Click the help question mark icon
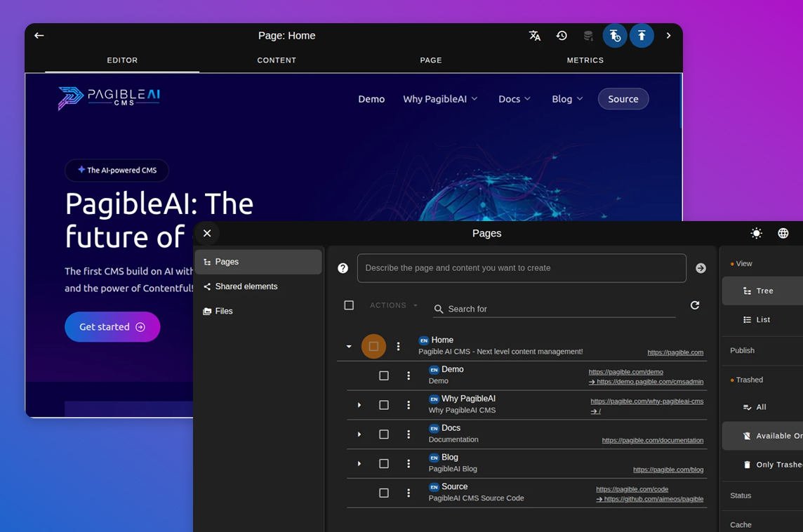The height and width of the screenshot is (532, 803). (343, 268)
